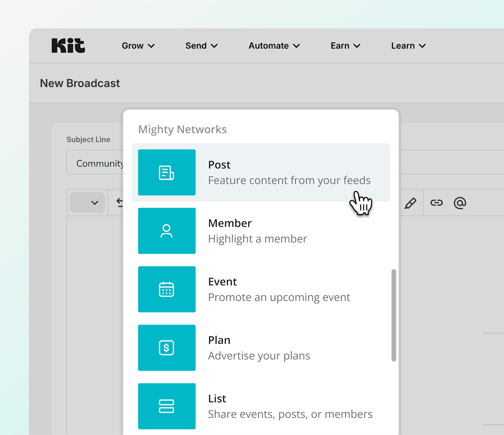504x435 pixels.
Task: Click the Mighty Networks heading
Action: [x=183, y=129]
